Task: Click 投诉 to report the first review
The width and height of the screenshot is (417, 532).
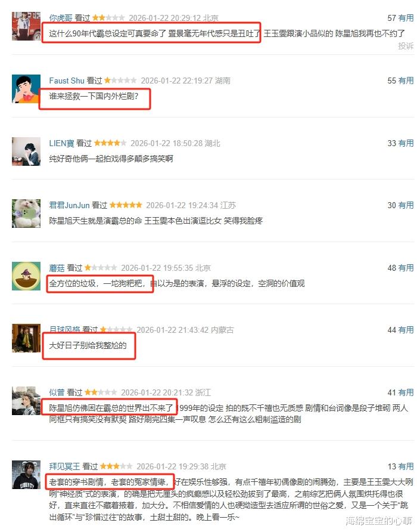Action: pyautogui.click(x=406, y=46)
